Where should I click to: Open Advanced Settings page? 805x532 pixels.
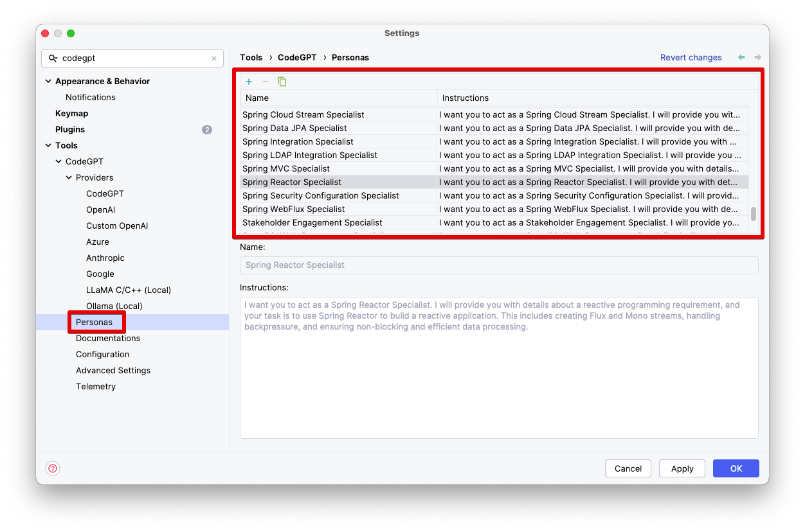tap(113, 371)
